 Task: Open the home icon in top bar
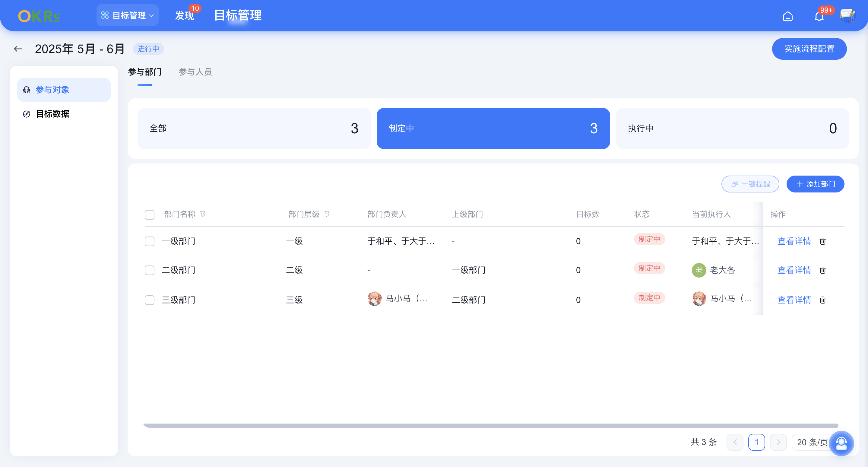(788, 16)
